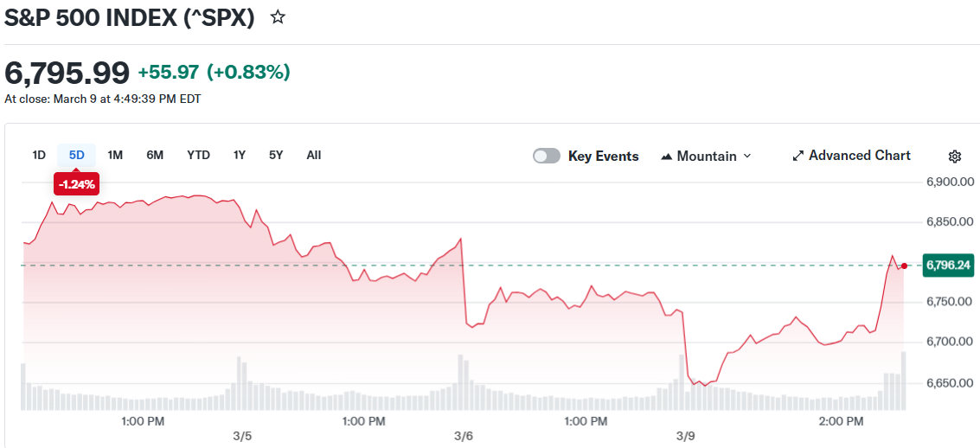Screen dimensions: 980x448
Task: Click the 3/6 date marker on axis
Action: click(464, 436)
